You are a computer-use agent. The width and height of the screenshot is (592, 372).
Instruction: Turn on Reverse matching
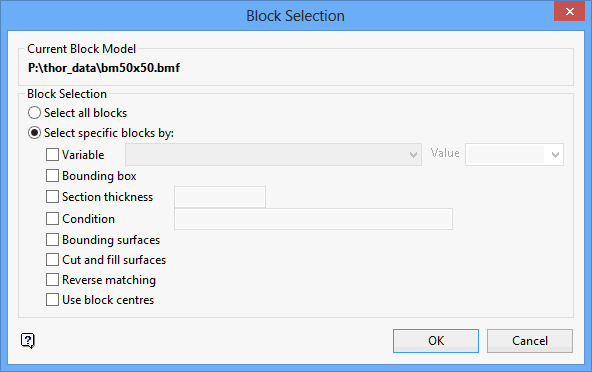[x=52, y=280]
